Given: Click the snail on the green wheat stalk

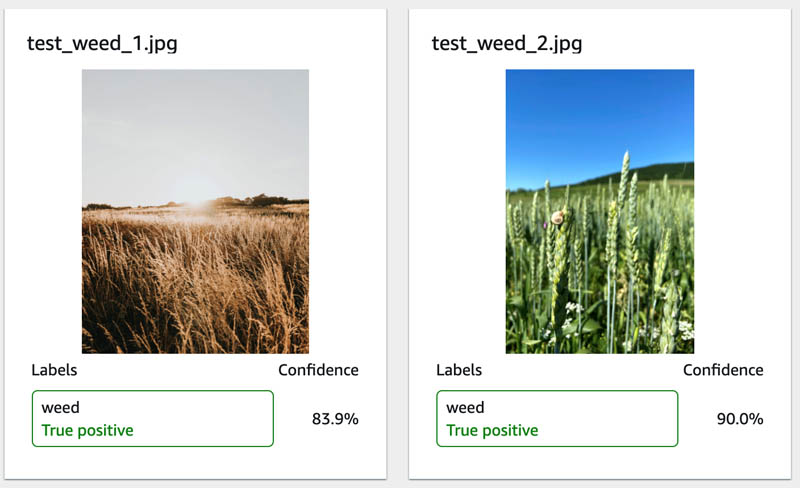Looking at the screenshot, I should tap(558, 217).
